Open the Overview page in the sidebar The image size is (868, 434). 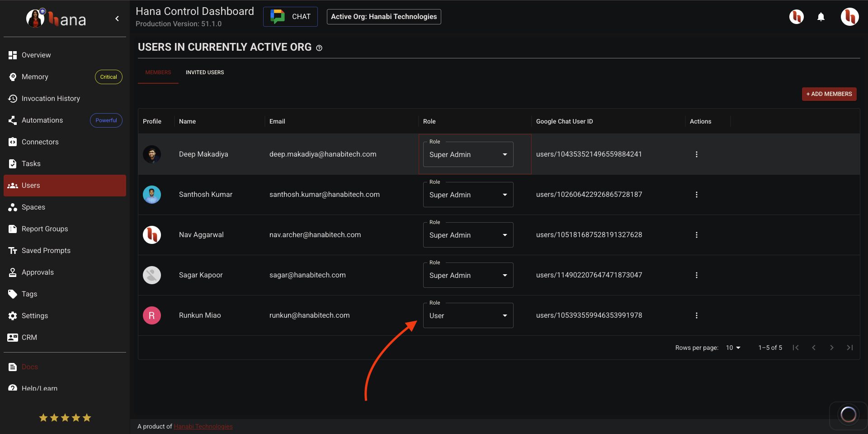click(x=65, y=55)
